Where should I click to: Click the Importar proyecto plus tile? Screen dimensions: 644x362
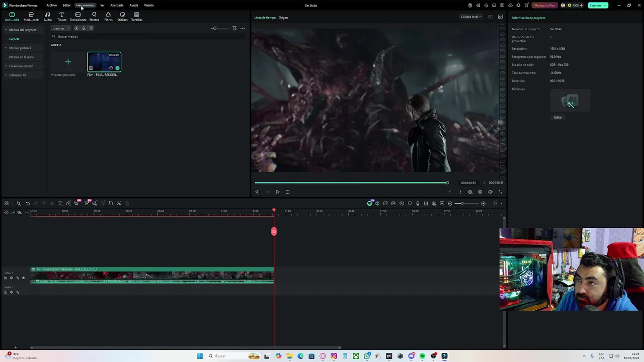(x=68, y=62)
